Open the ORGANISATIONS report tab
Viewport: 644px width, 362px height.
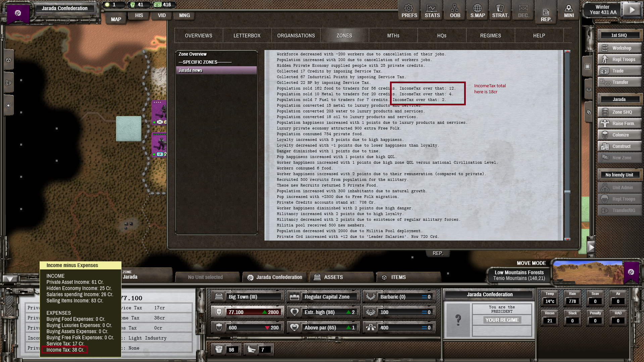point(296,36)
